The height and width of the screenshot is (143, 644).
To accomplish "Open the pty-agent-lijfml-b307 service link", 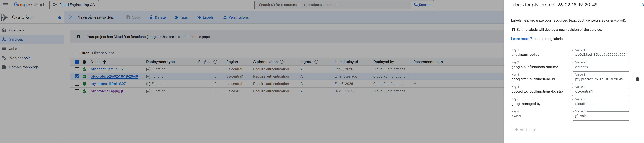I will [107, 69].
